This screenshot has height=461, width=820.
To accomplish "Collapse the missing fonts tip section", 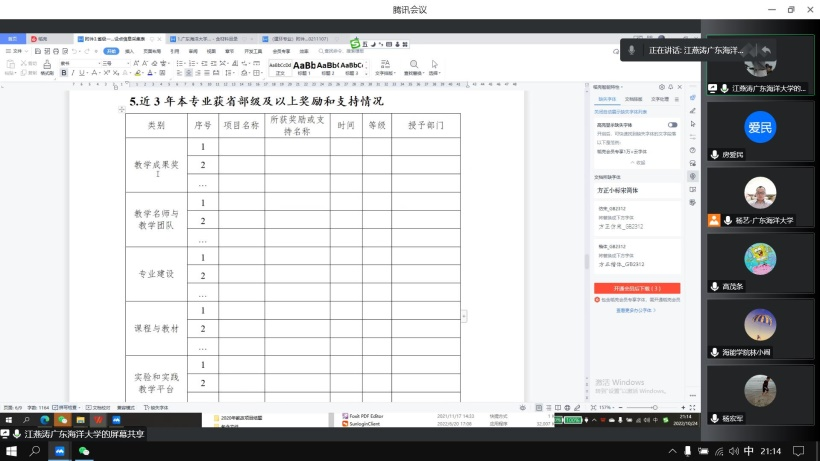I will (x=637, y=162).
